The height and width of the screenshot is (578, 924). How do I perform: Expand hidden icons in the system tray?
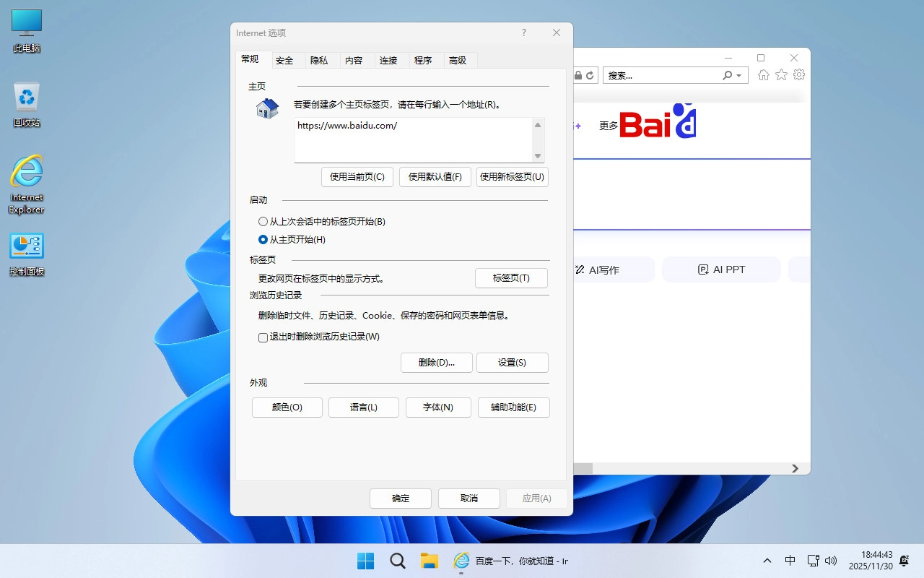pyautogui.click(x=767, y=560)
